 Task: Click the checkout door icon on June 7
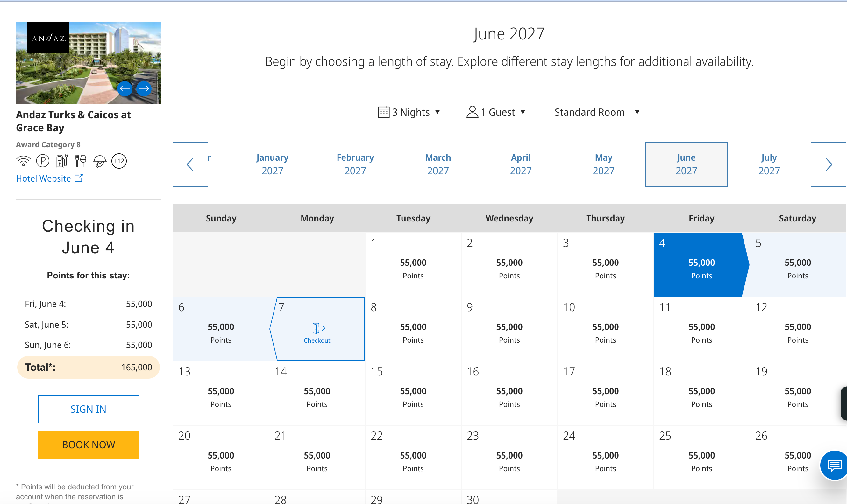pyautogui.click(x=318, y=328)
